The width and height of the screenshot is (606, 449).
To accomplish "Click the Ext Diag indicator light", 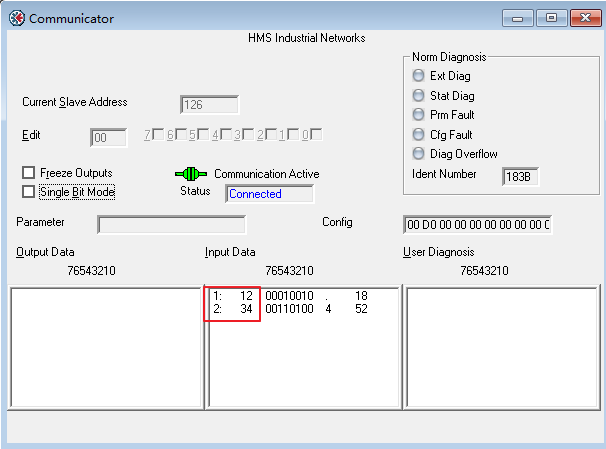I will pyautogui.click(x=418, y=75).
